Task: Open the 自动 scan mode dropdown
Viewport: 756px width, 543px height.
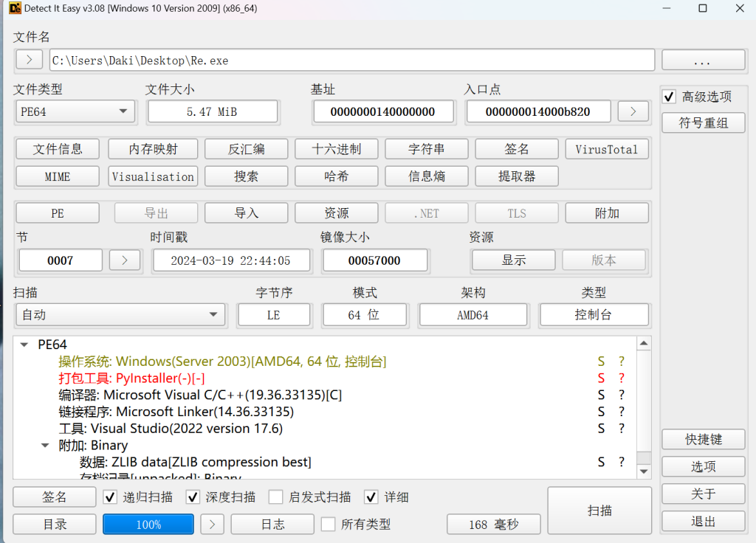Action: 120,315
